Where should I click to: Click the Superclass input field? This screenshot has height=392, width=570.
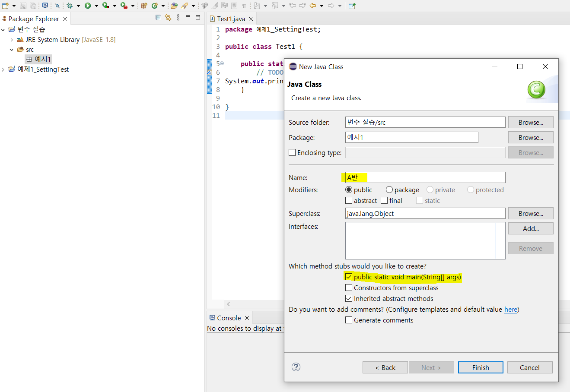pyautogui.click(x=425, y=213)
